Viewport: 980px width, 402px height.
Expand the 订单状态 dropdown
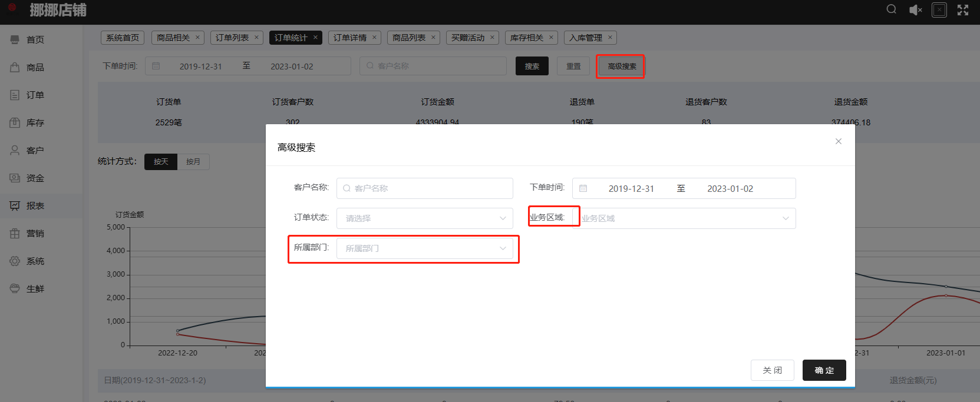[424, 218]
